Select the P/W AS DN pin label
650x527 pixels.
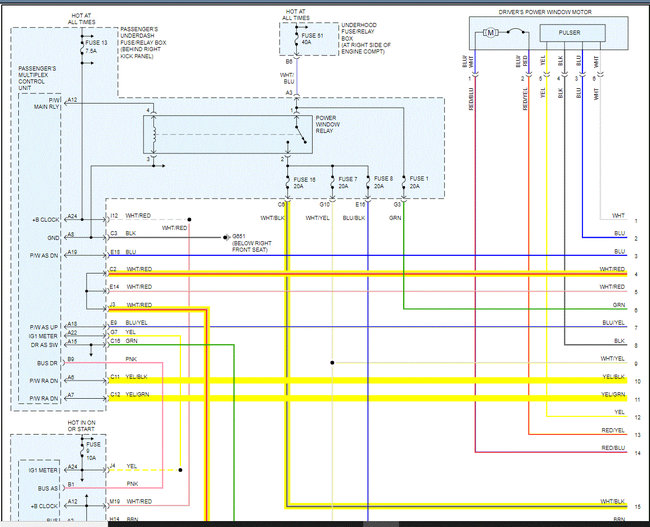coord(44,255)
